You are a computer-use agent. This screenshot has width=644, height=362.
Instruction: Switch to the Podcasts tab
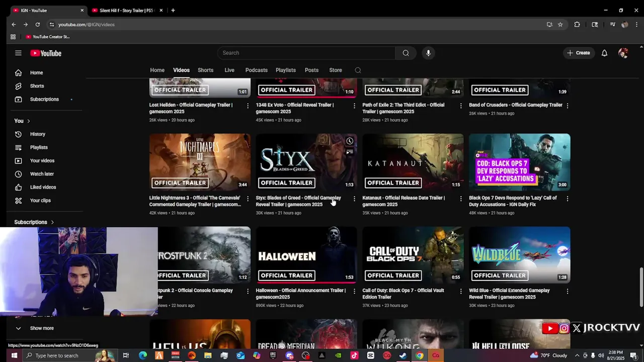256,70
